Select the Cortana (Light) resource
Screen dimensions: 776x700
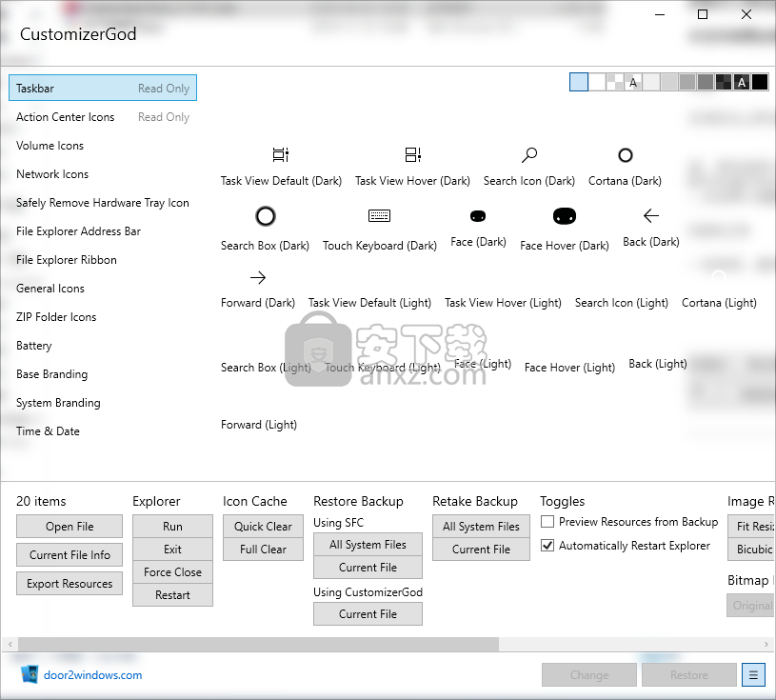pyautogui.click(x=719, y=303)
